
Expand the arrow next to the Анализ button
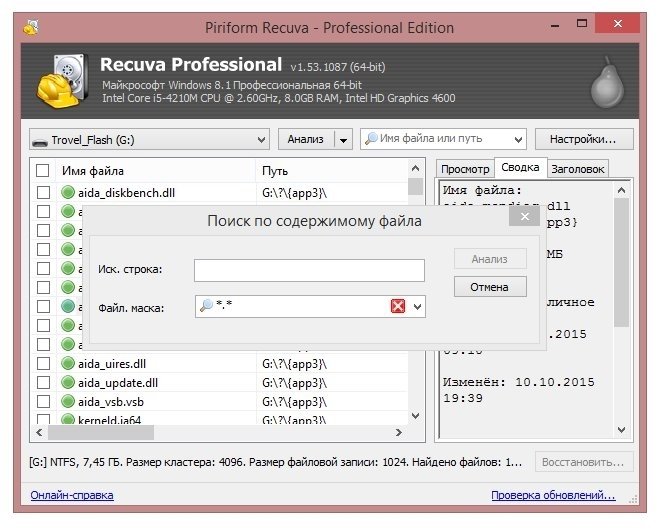pos(343,139)
